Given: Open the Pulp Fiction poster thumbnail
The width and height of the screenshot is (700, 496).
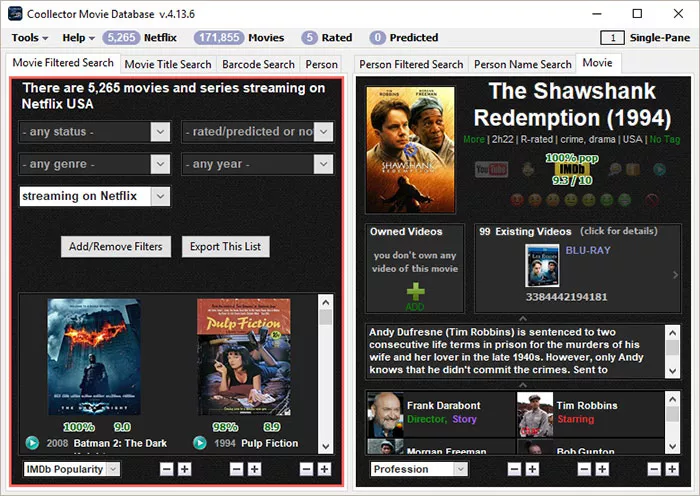Looking at the screenshot, I should [244, 357].
